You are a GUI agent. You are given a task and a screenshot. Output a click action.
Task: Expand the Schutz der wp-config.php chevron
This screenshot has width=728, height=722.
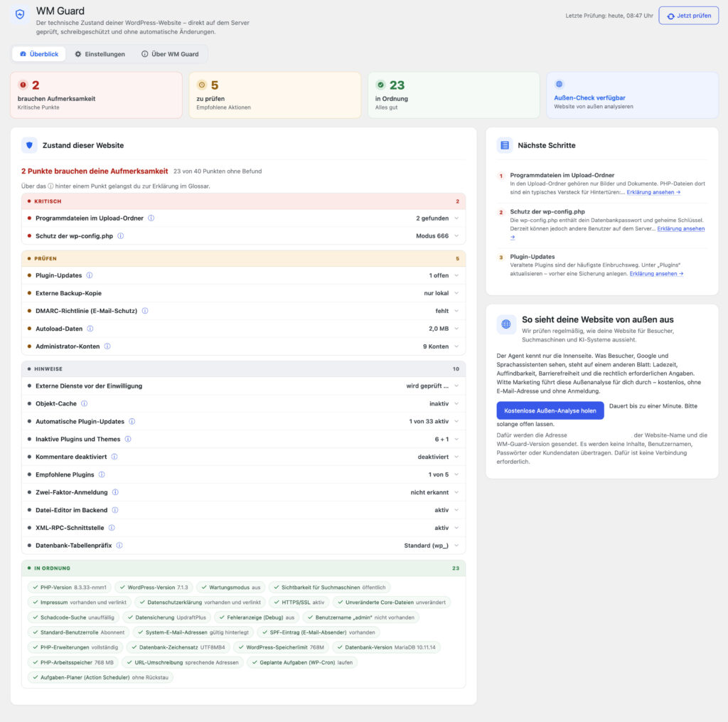coord(457,236)
